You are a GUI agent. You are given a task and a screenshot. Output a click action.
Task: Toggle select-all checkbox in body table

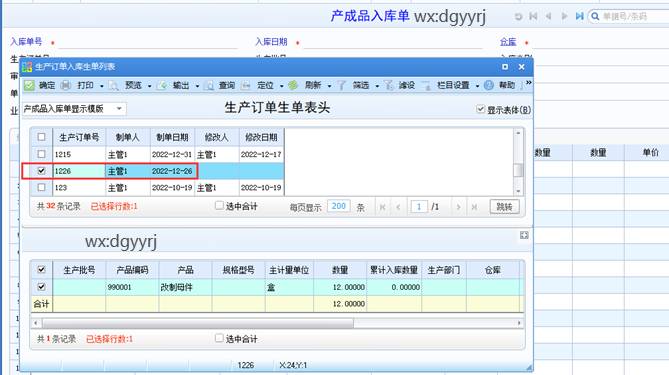coord(41,270)
